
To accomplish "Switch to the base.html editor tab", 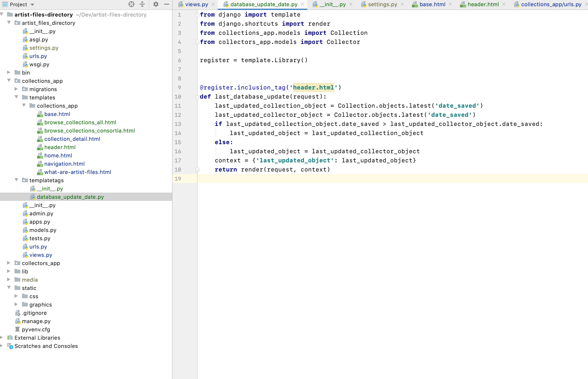I will [x=432, y=4].
